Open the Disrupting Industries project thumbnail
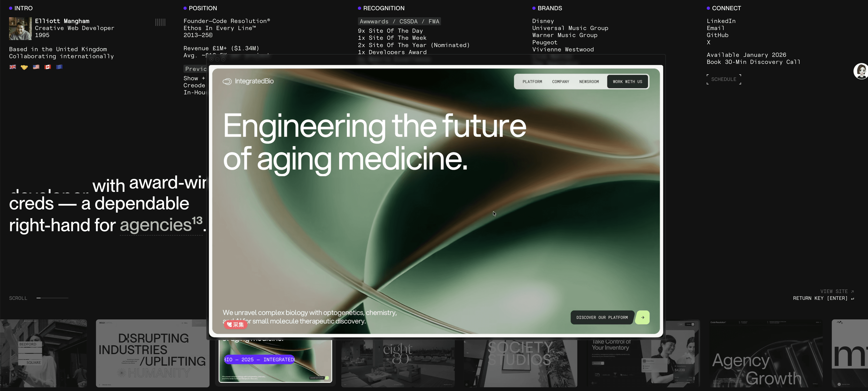This screenshot has height=391, width=868. click(x=152, y=353)
